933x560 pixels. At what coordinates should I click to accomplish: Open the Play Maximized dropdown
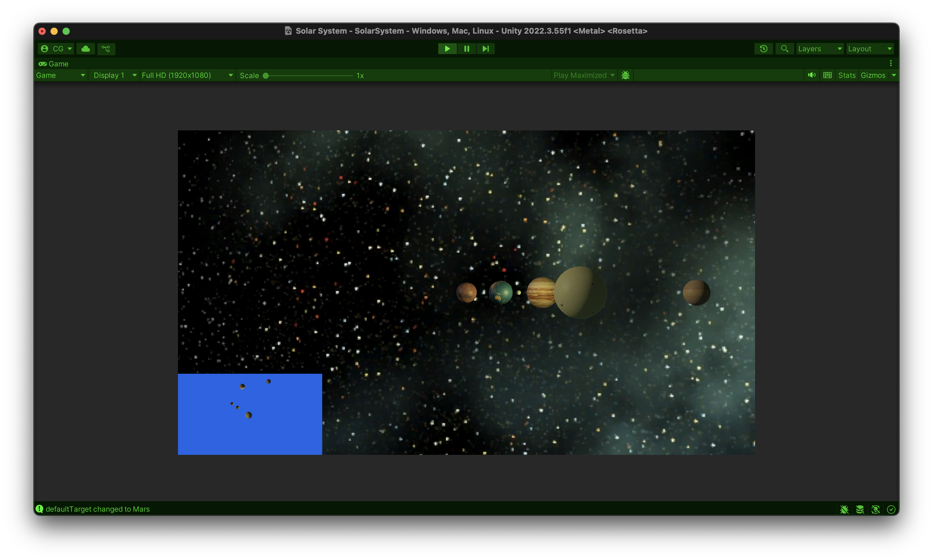coord(584,75)
